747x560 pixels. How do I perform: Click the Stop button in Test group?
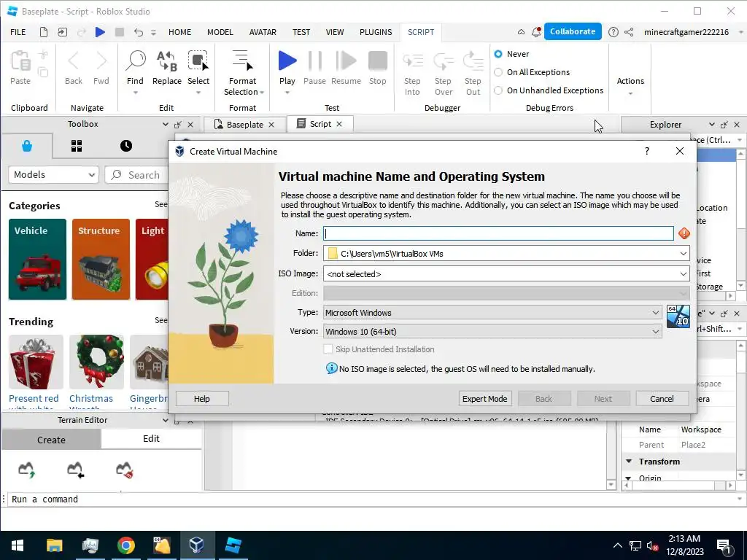(x=378, y=61)
